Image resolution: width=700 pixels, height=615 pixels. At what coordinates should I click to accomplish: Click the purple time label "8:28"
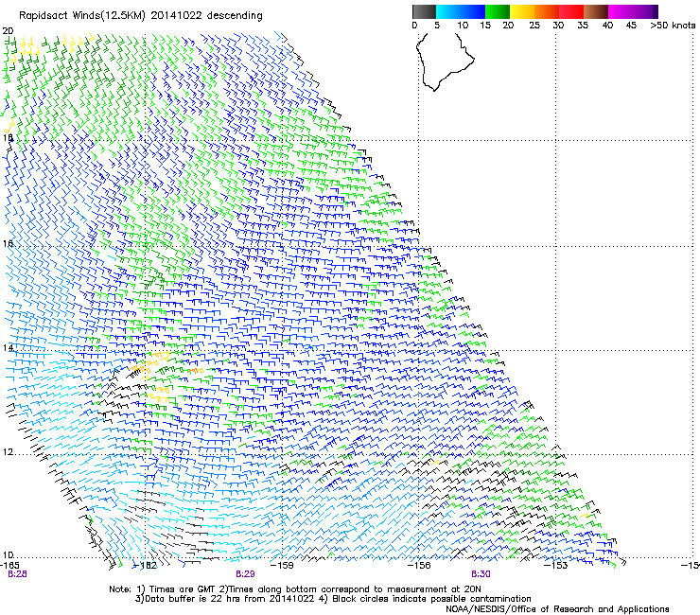pos(17,574)
